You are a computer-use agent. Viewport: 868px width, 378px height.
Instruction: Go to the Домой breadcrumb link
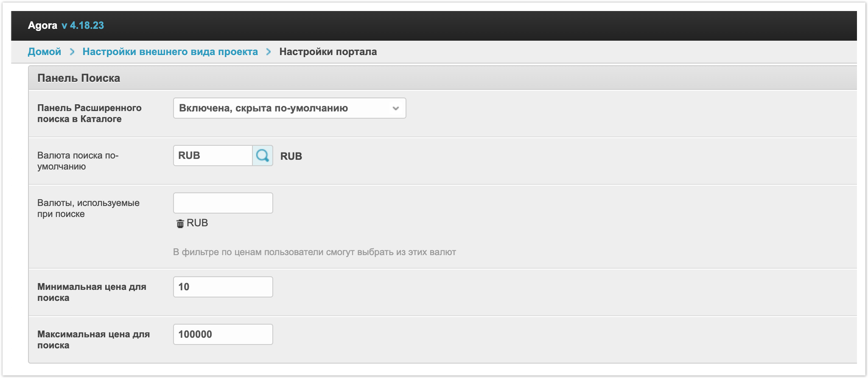tap(45, 52)
